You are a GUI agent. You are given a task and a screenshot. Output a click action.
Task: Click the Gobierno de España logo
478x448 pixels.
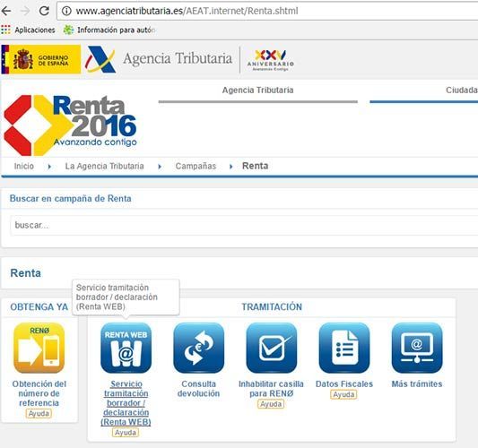pos(41,59)
